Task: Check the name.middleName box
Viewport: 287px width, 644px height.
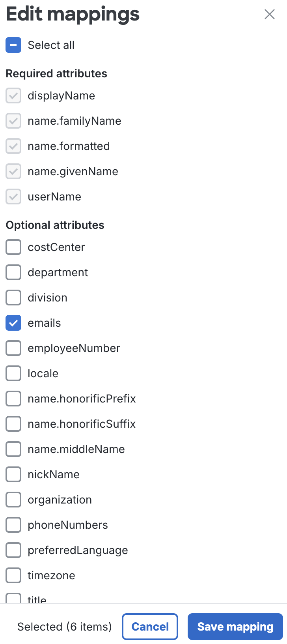Action: (x=13, y=449)
